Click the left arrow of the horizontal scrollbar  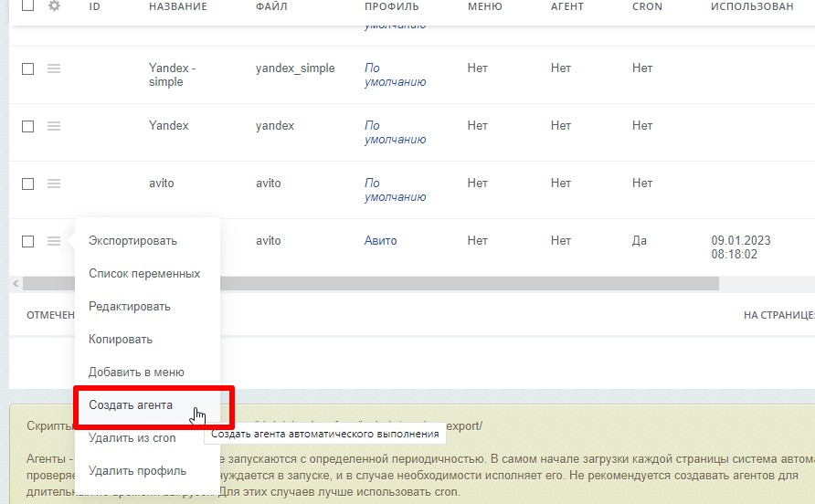[15, 284]
